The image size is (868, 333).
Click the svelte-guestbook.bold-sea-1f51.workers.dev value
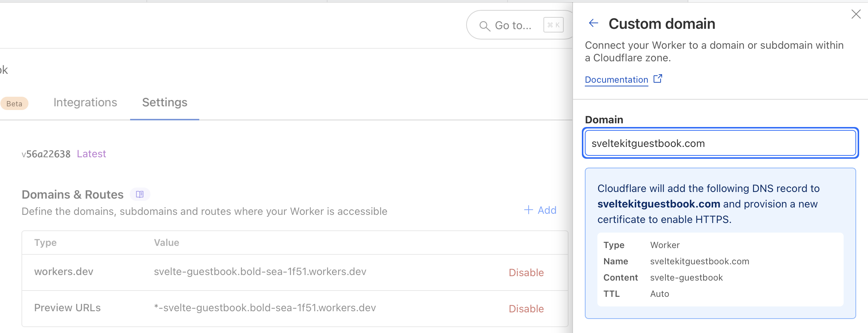click(260, 271)
